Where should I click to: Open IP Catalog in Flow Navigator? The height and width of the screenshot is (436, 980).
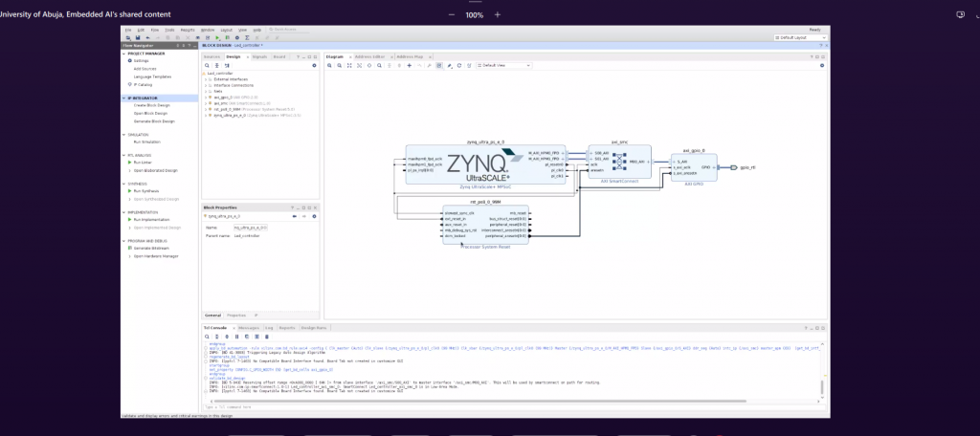143,84
